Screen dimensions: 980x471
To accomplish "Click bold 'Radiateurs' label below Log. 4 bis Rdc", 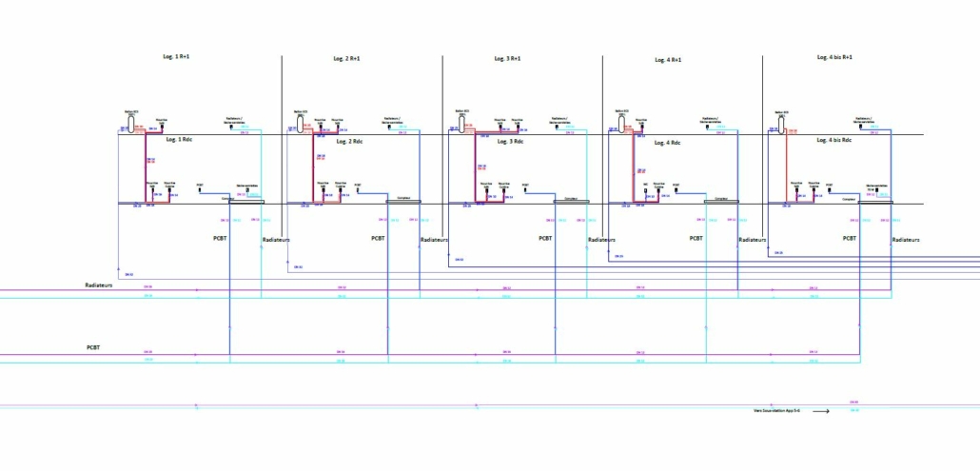I will (906, 240).
